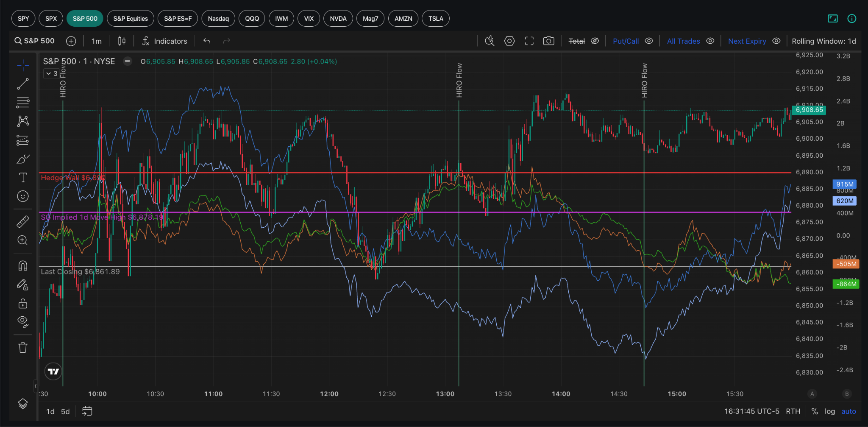Open the candlestick chart style selector

click(x=122, y=41)
